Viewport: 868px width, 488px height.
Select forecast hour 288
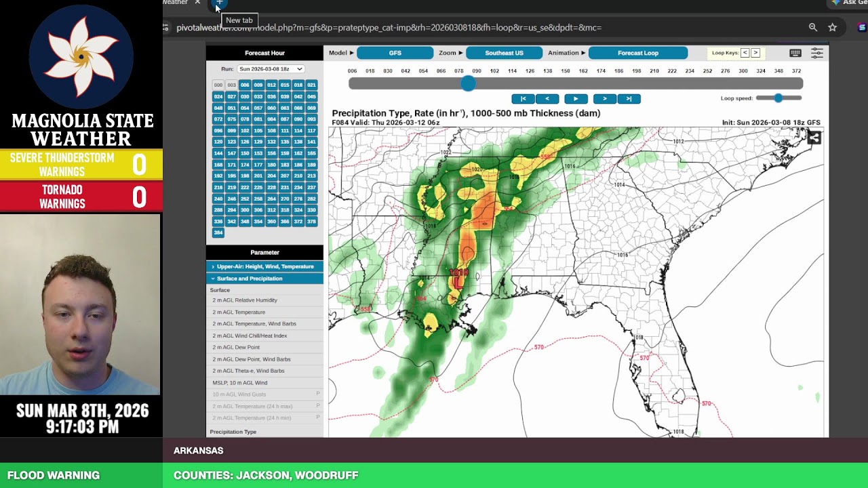tap(218, 210)
